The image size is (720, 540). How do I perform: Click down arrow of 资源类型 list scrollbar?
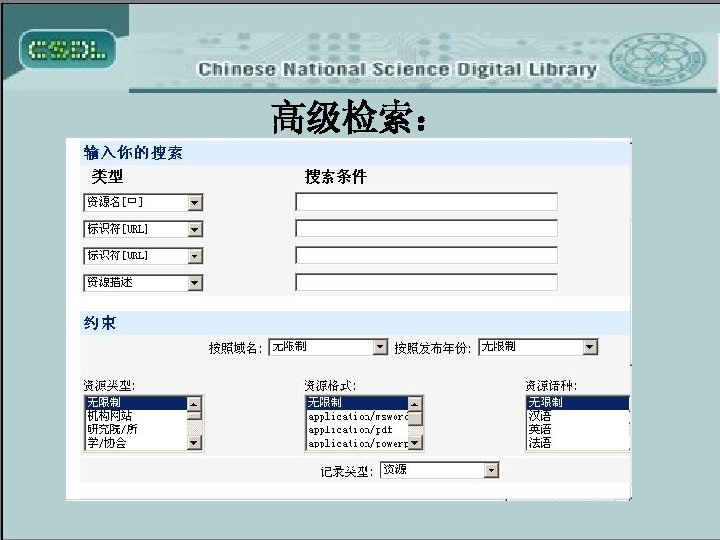[194, 443]
